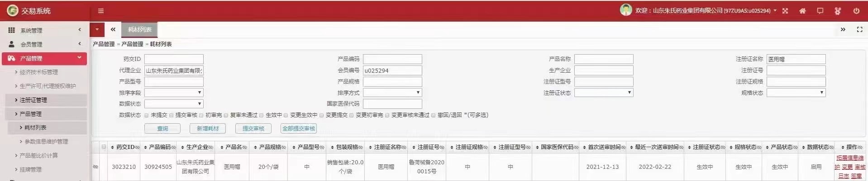Click the 查询 search button
This screenshot has width=868, height=181.
pyautogui.click(x=162, y=129)
